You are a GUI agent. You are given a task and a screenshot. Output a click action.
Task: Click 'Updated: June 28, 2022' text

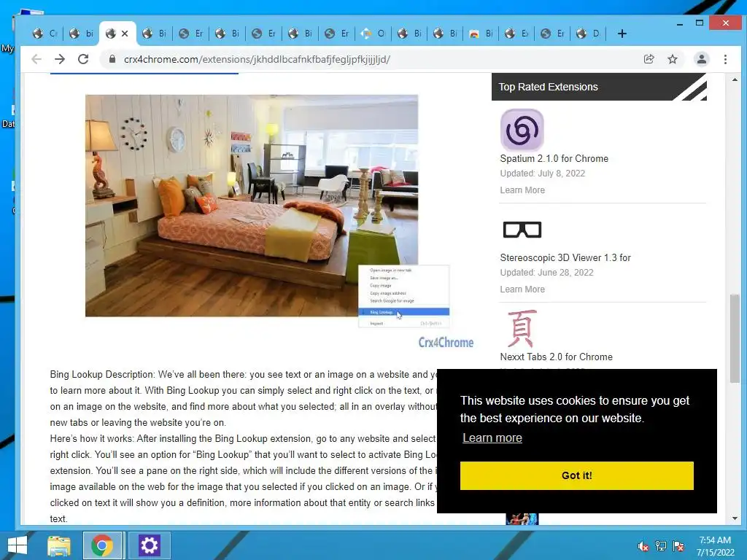[x=546, y=273]
